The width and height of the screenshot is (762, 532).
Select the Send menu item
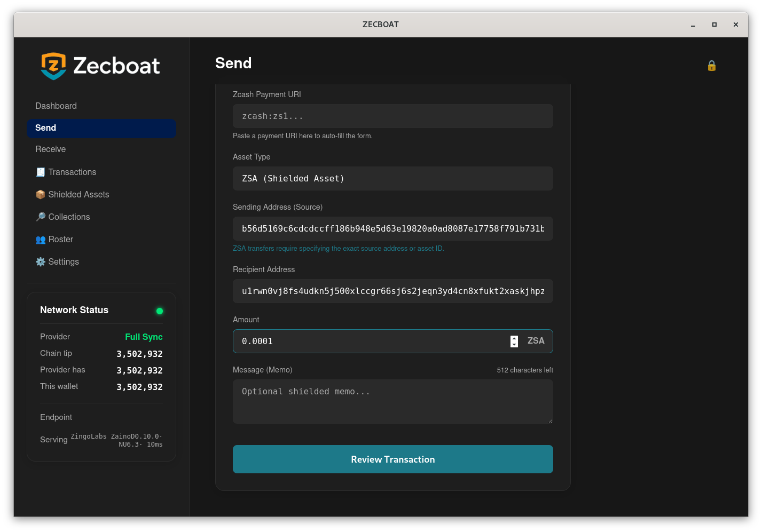[x=101, y=128]
